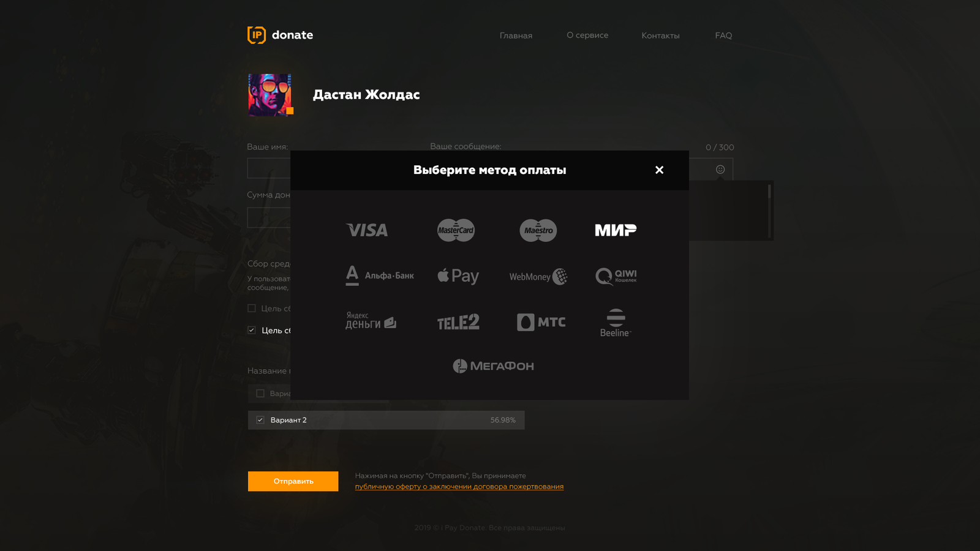Select MasterCard payment option

pos(456,230)
